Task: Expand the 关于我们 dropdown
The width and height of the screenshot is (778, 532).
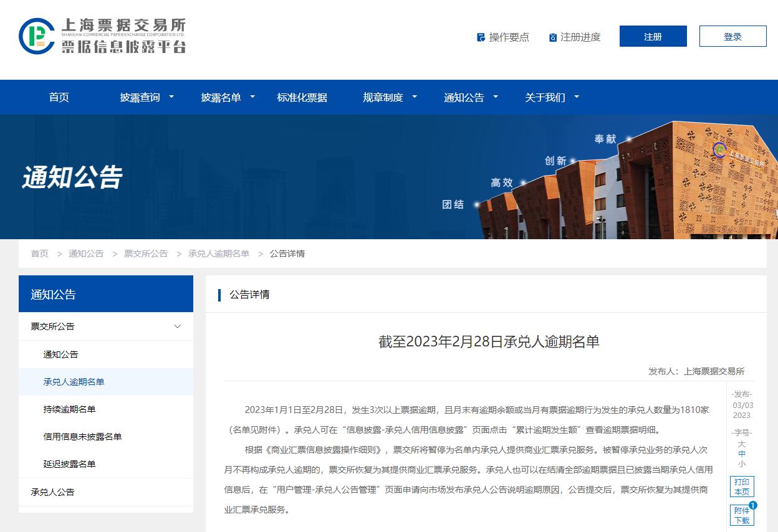Action: coord(546,97)
